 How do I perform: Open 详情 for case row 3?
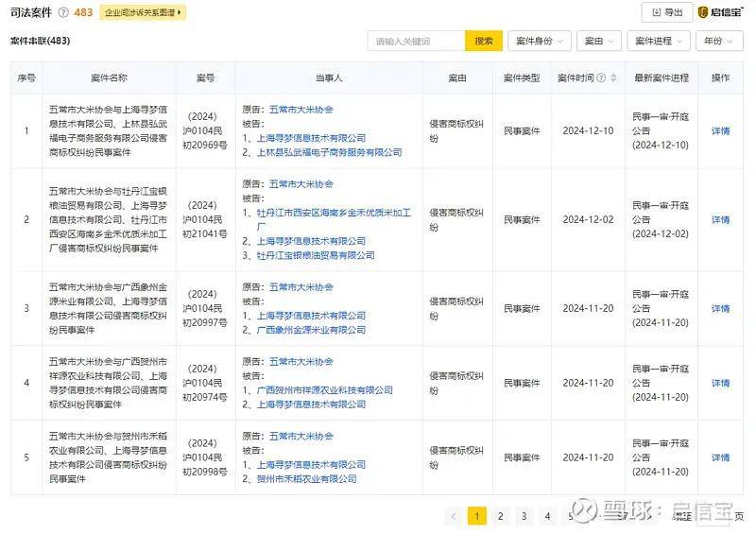(720, 309)
